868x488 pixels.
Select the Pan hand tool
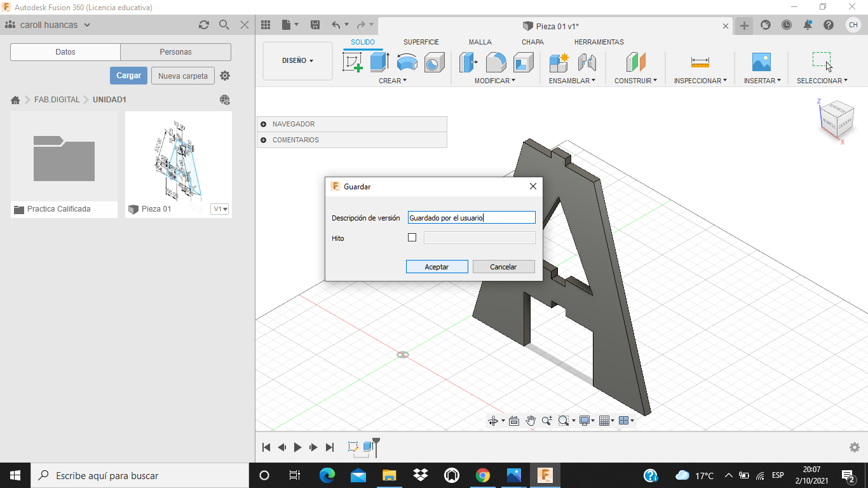coord(531,421)
